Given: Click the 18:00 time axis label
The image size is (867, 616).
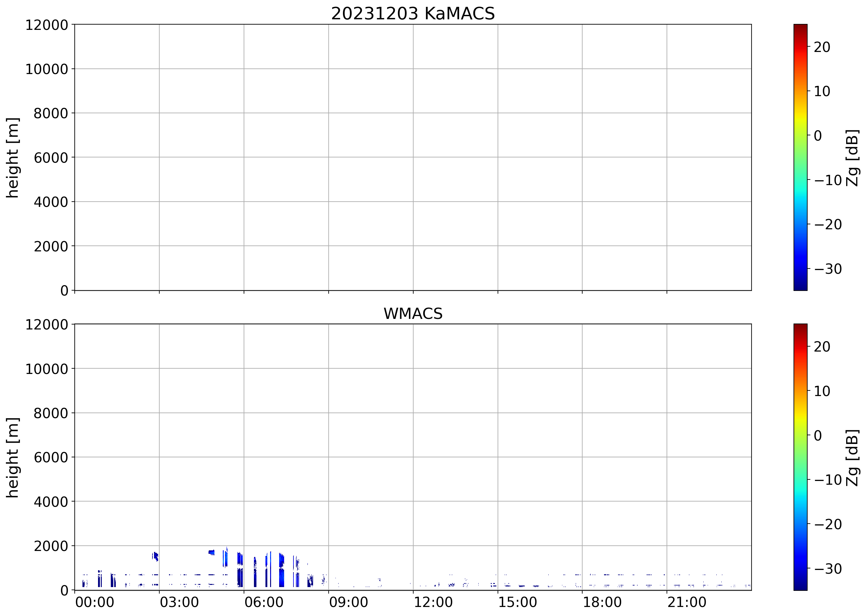Looking at the screenshot, I should [602, 602].
